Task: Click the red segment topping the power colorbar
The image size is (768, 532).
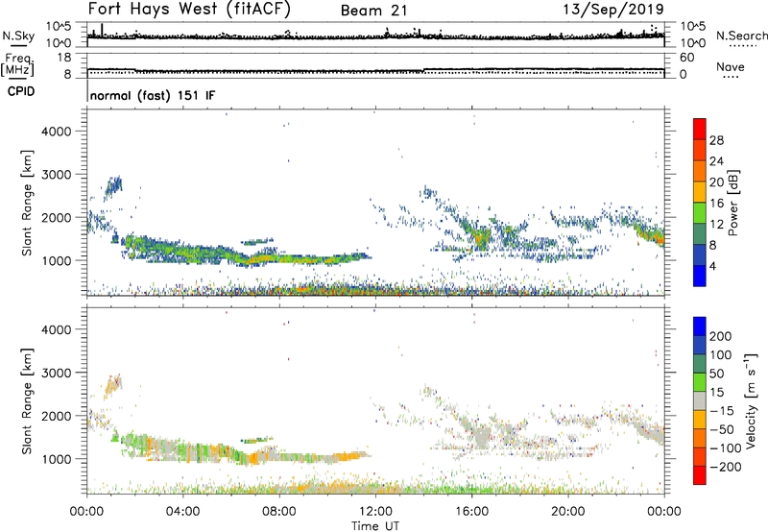Action: [700, 130]
